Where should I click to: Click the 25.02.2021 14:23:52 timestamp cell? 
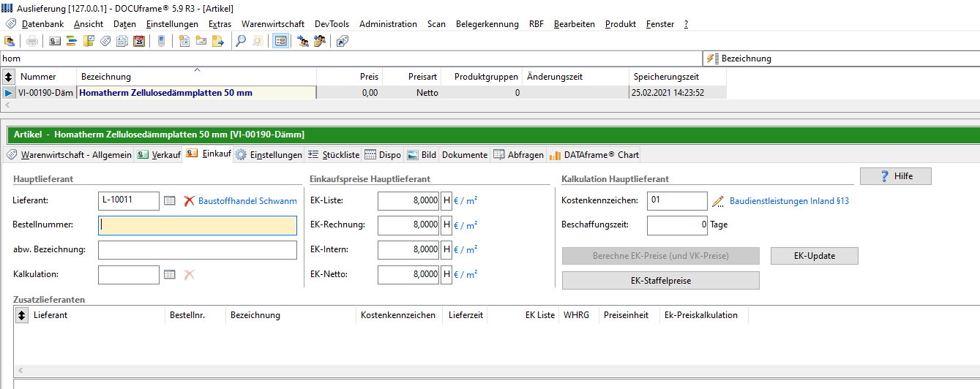677,92
